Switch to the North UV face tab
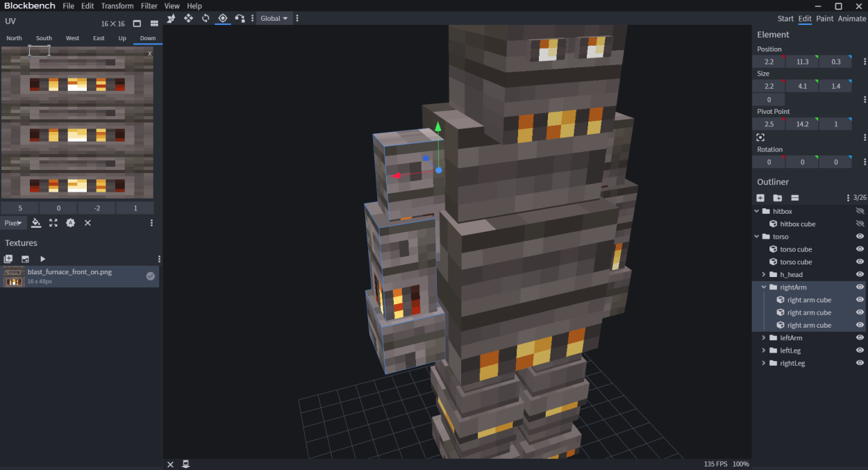 pyautogui.click(x=14, y=38)
